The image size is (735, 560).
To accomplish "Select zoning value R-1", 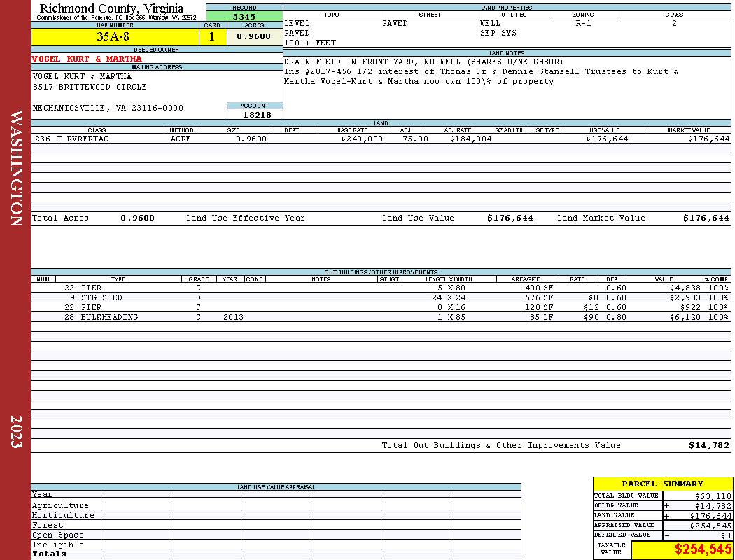I will pyautogui.click(x=584, y=23).
